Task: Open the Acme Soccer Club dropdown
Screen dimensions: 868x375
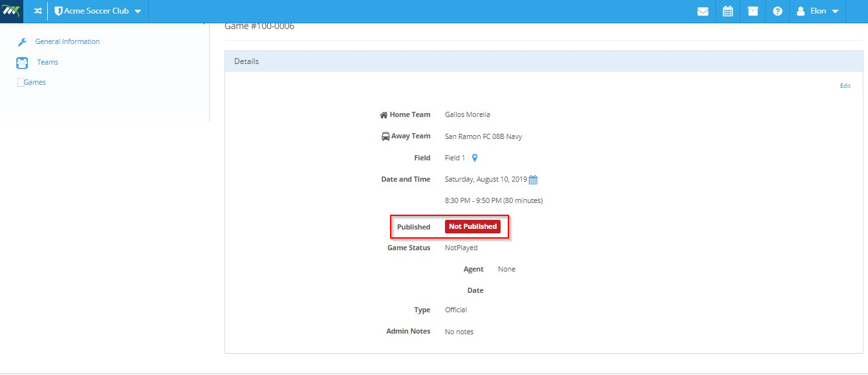Action: click(98, 11)
